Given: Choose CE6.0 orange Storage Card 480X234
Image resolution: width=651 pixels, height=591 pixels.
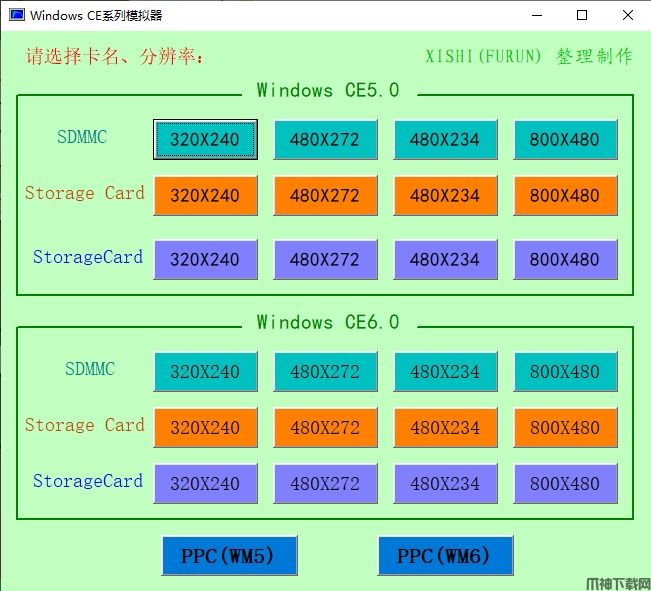Looking at the screenshot, I should [445, 427].
